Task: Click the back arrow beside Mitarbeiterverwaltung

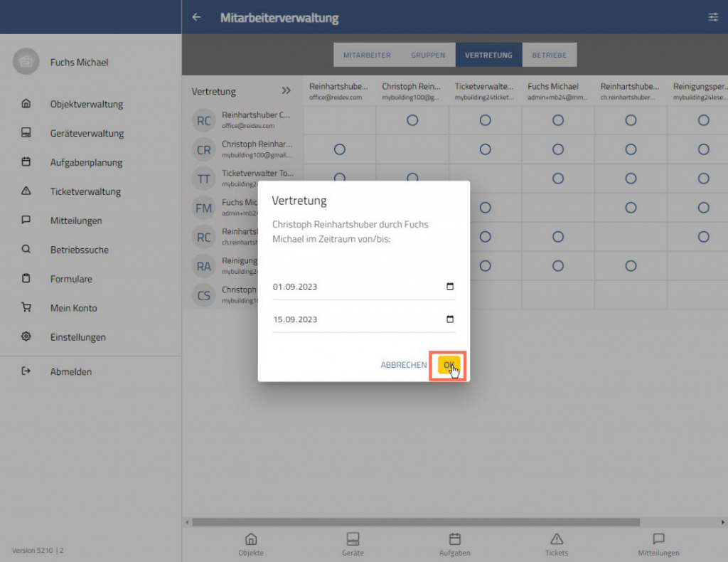Action: coord(197,18)
